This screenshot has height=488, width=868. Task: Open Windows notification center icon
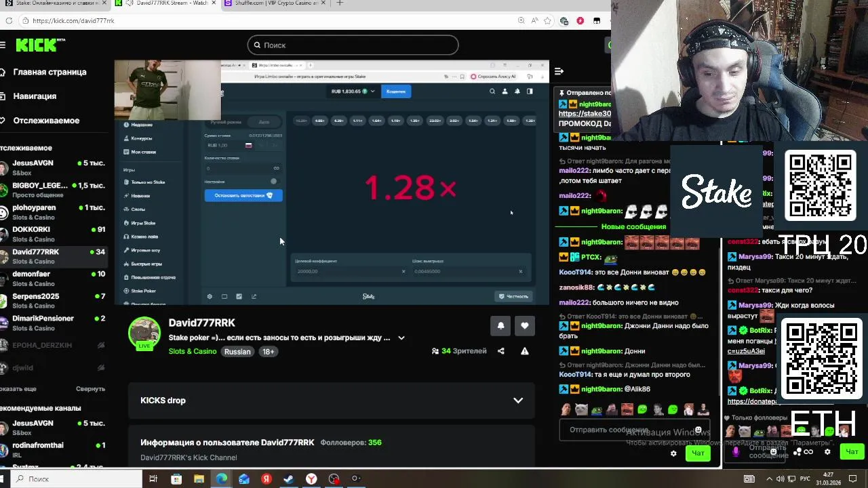click(853, 479)
